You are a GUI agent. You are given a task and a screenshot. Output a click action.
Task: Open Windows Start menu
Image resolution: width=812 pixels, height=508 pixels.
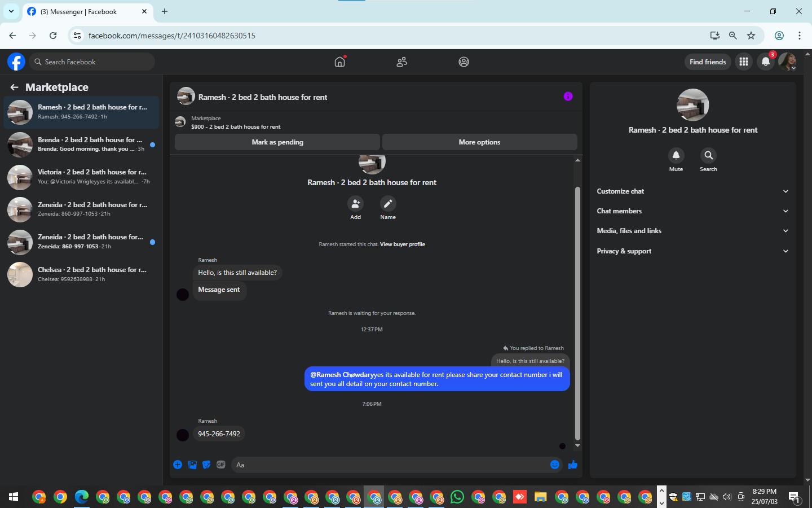pos(14,497)
